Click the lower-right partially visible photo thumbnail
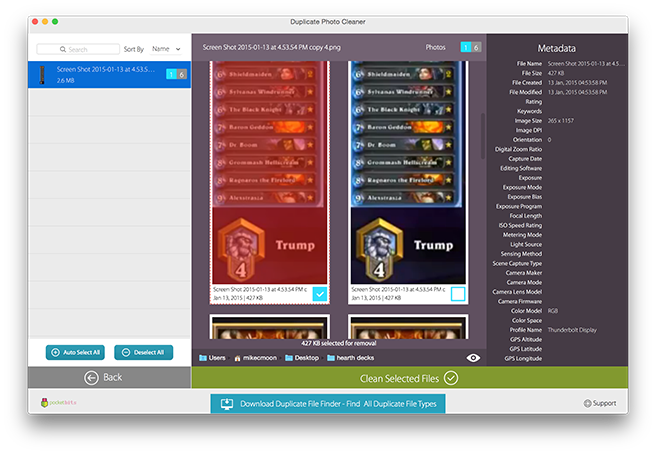 tap(408, 327)
